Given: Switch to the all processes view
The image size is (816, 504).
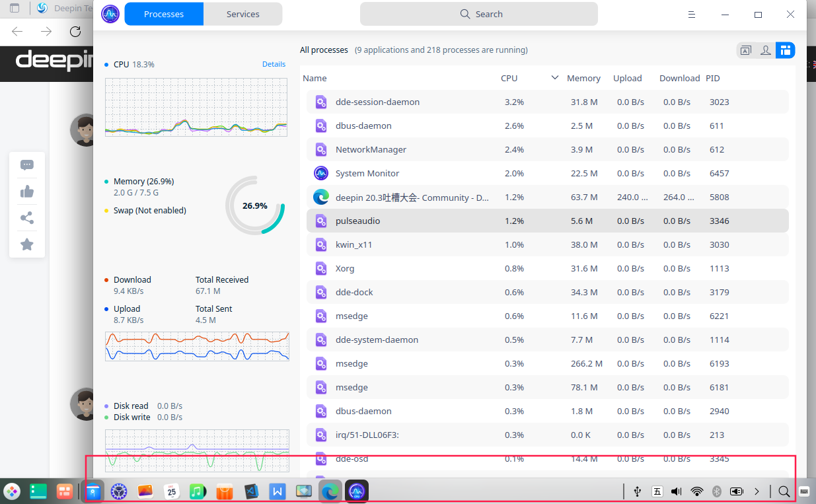Looking at the screenshot, I should tap(786, 50).
